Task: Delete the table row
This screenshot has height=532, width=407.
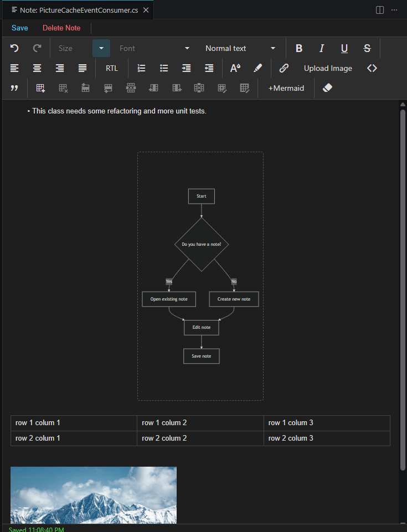Action: coord(131,88)
